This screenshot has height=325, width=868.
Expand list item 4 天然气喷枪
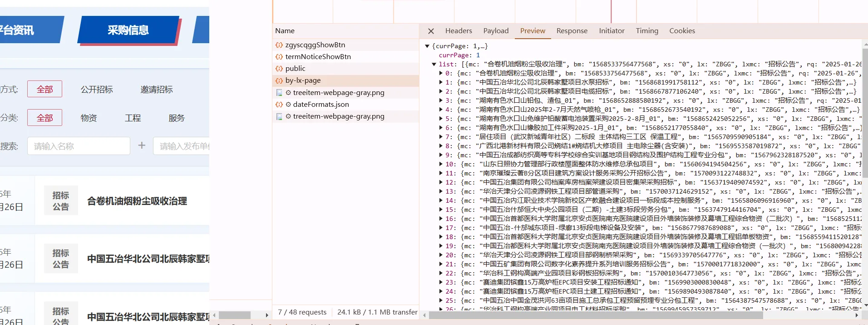click(x=441, y=110)
